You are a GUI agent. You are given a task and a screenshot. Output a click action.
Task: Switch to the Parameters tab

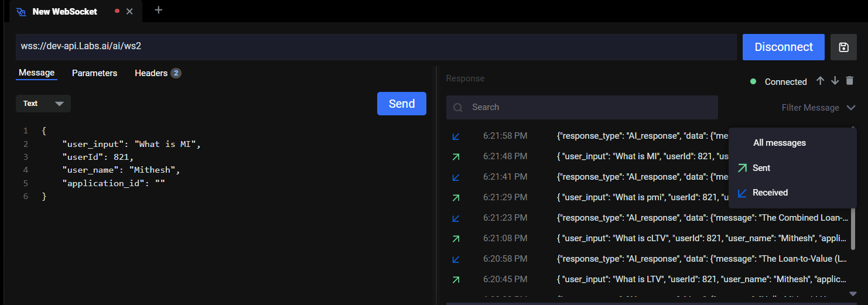pyautogui.click(x=94, y=73)
